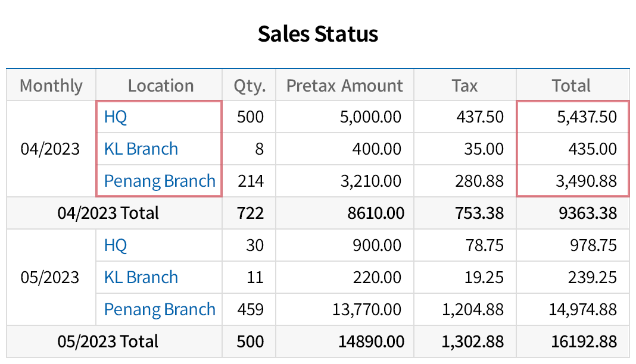Open the HQ link under 04/2023
The image size is (636, 364).
click(x=116, y=117)
